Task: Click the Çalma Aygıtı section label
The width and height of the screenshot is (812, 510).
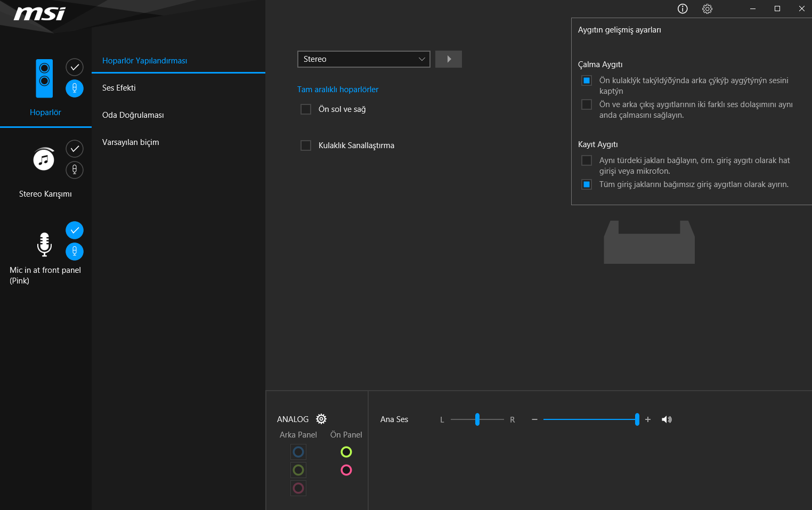Action: (600, 64)
